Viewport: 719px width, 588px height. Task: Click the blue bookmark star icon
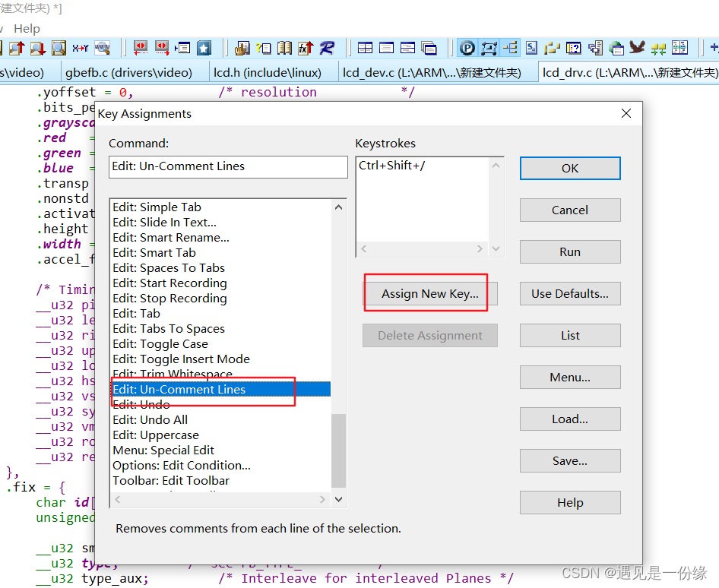203,47
